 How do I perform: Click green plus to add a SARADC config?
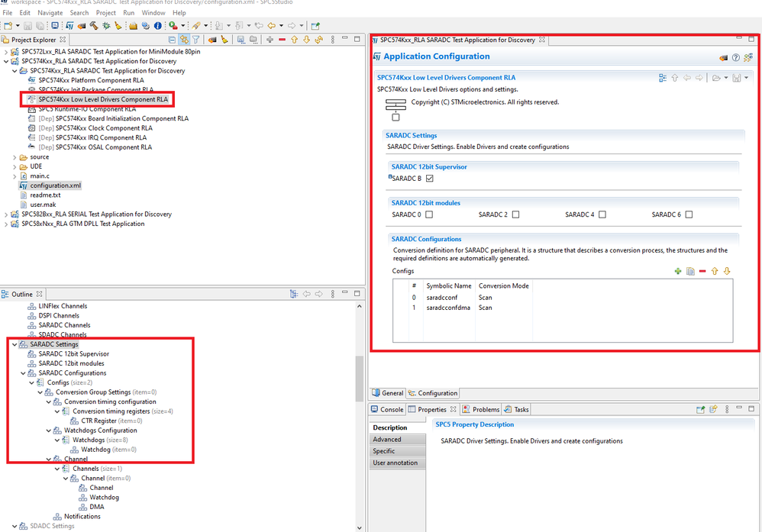tap(678, 271)
